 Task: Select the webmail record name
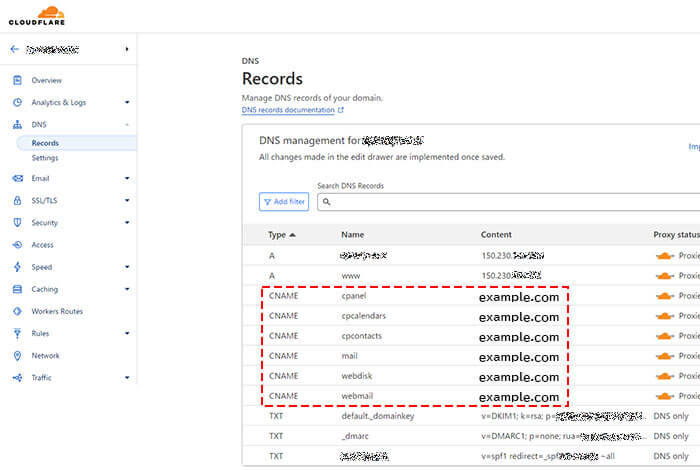point(357,396)
